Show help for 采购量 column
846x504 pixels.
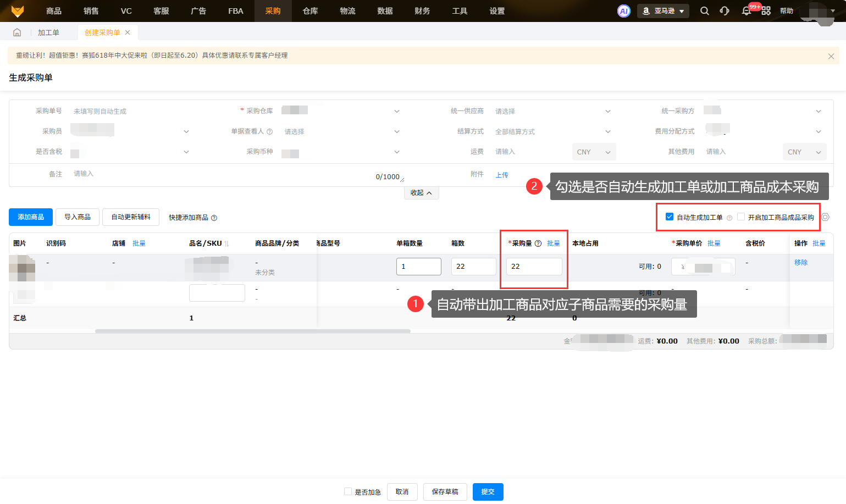pos(538,243)
